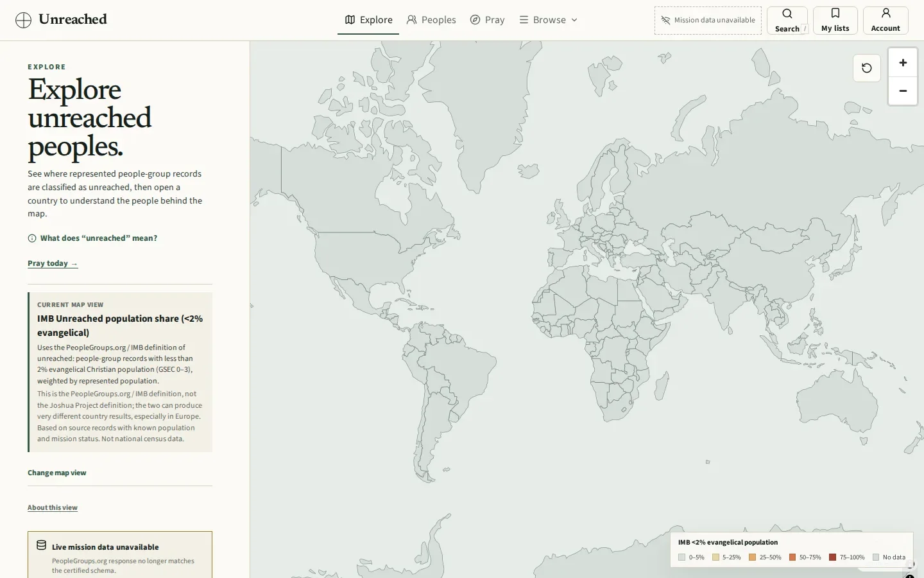Click the Mission data unavailable status badge
The height and width of the screenshot is (578, 924).
tap(708, 21)
